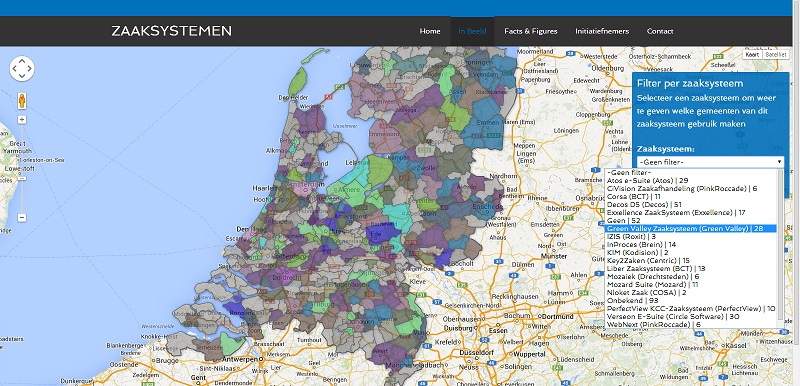This screenshot has width=800, height=386.
Task: Open the Zaaksysteem filter dropdown
Action: (x=710, y=162)
